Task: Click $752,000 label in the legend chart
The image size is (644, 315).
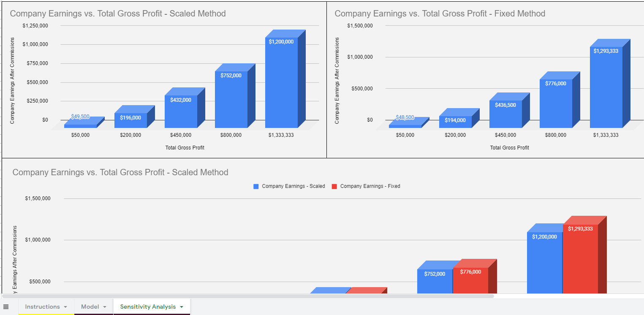Action: (435, 274)
